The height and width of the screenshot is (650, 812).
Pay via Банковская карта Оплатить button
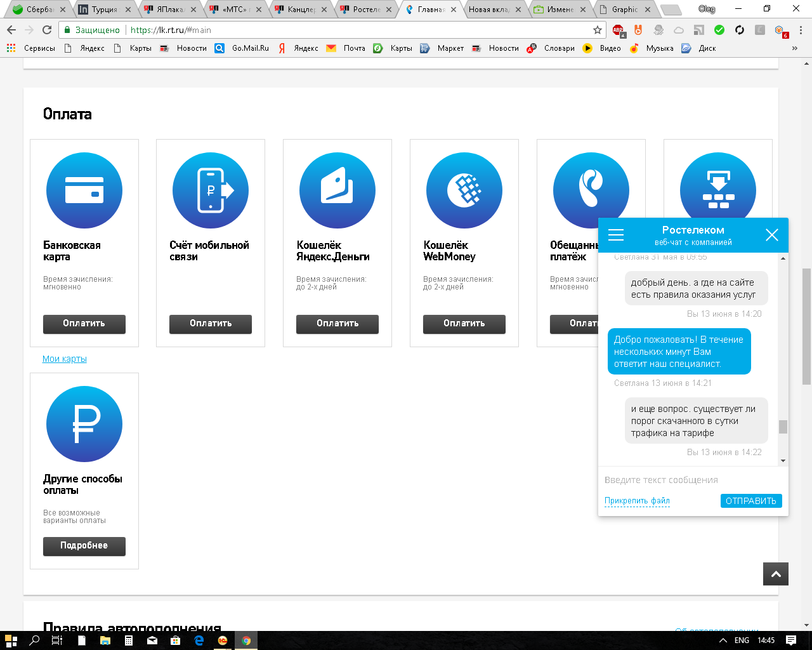[84, 324]
